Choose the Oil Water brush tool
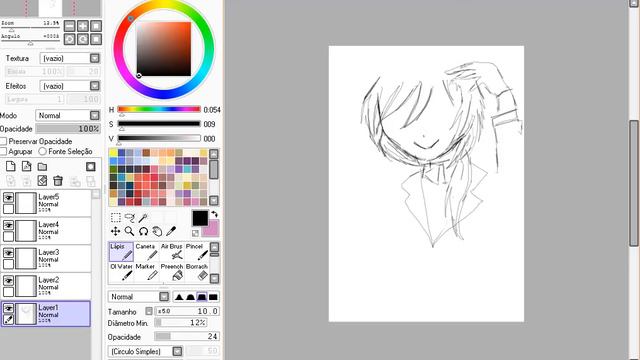This screenshot has height=360, width=640. point(121,272)
